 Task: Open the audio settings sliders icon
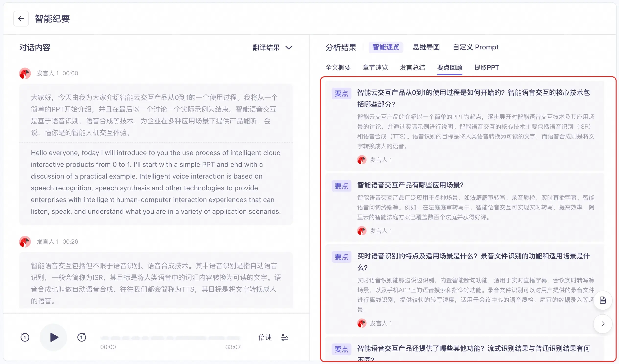click(285, 338)
